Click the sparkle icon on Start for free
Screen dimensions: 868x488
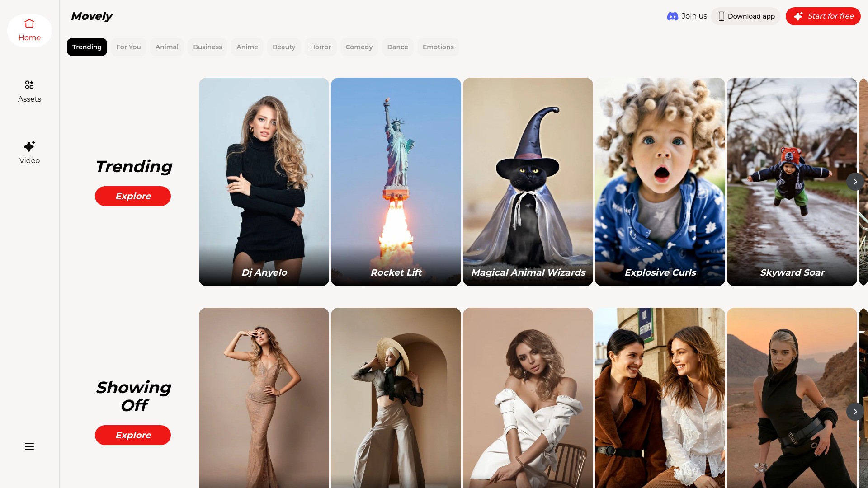click(797, 16)
